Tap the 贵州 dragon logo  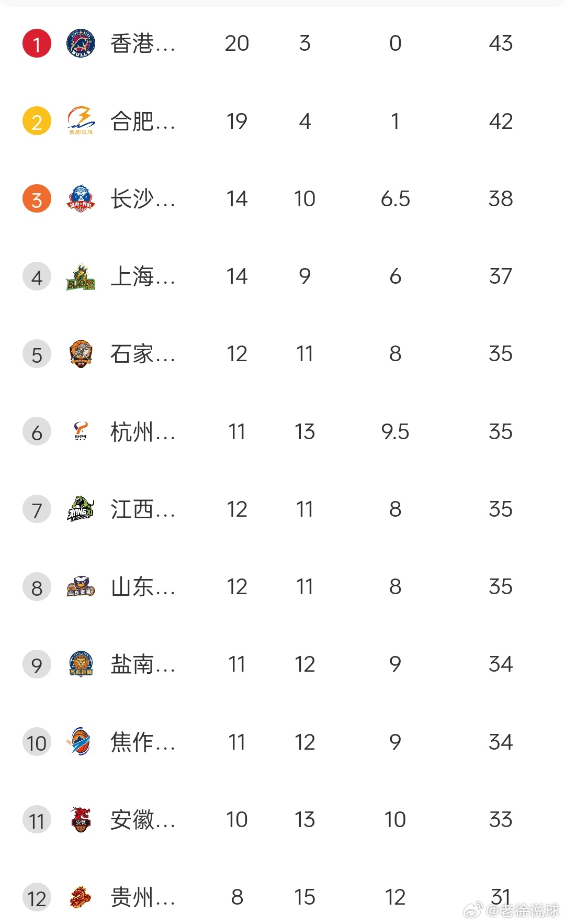click(x=81, y=897)
